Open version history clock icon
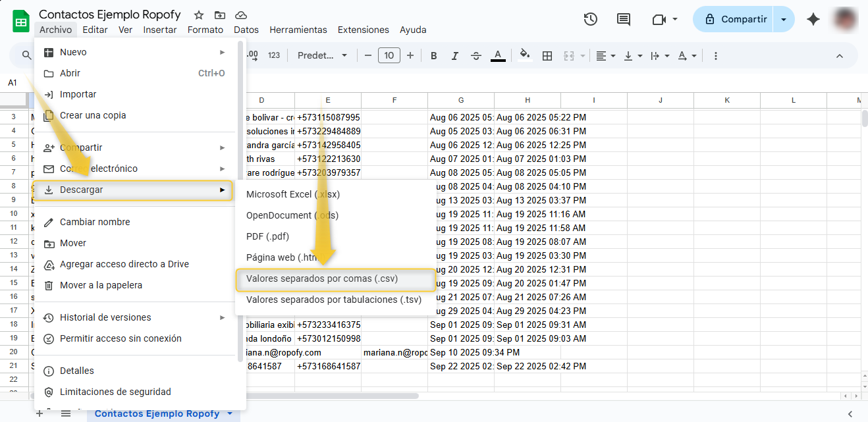Viewport: 868px width, 422px height. coord(590,19)
